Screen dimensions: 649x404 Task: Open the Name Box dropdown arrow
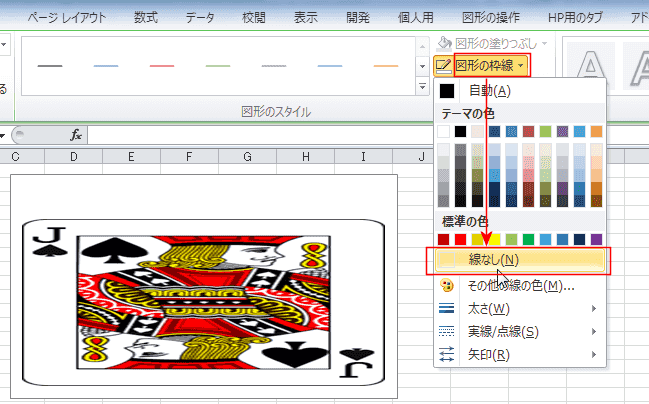pos(2,135)
